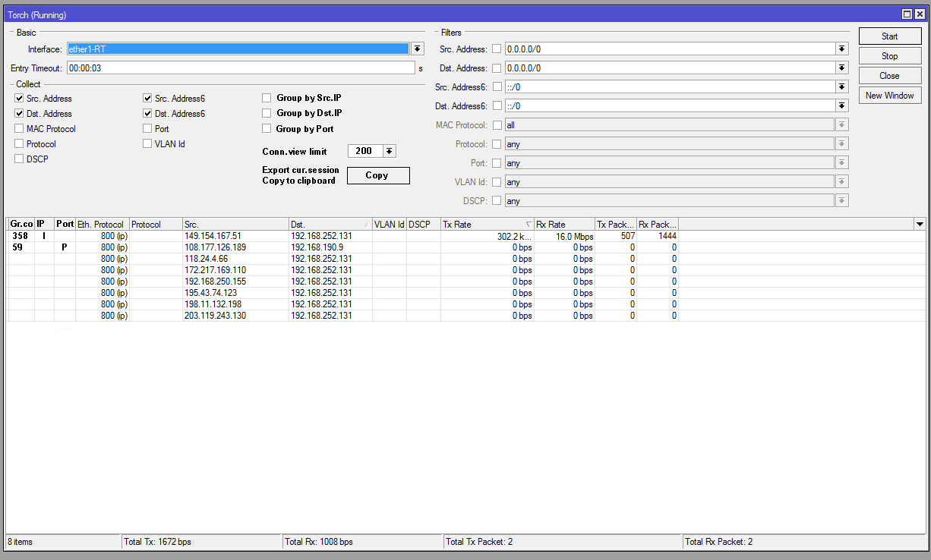Click the 16.0 Mbps Rx Rate cell
Image resolution: width=931 pixels, height=560 pixels.
tap(564, 236)
